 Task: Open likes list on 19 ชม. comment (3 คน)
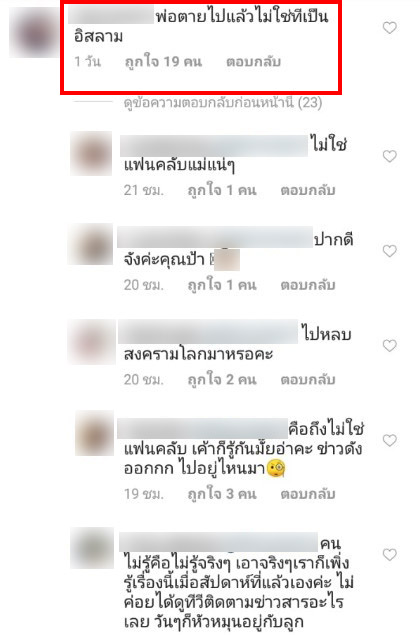[222, 494]
